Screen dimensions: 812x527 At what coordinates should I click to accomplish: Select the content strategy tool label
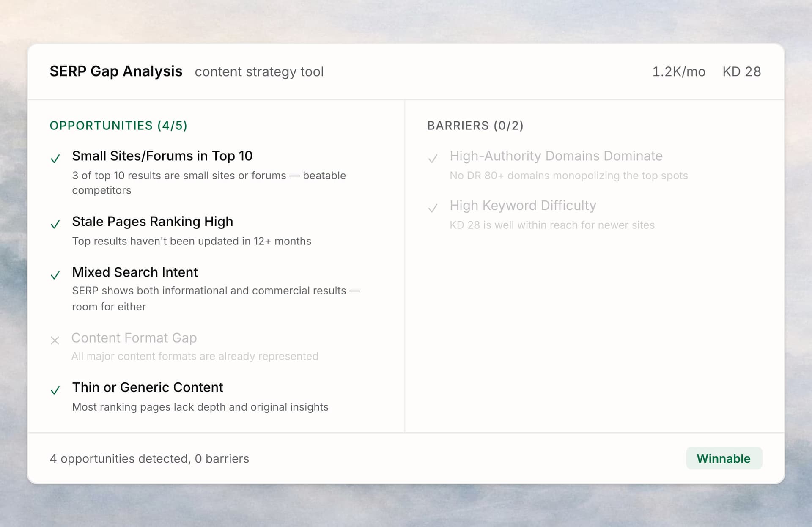tap(259, 71)
